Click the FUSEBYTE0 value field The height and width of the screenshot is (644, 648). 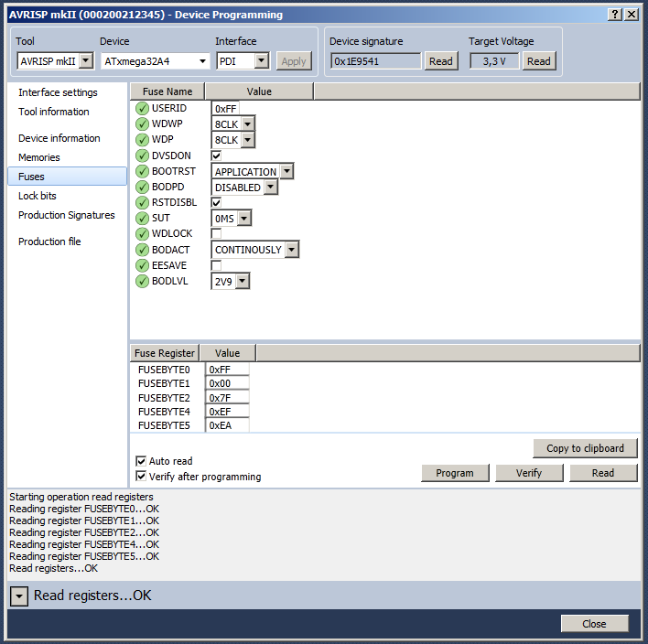pyautogui.click(x=227, y=370)
